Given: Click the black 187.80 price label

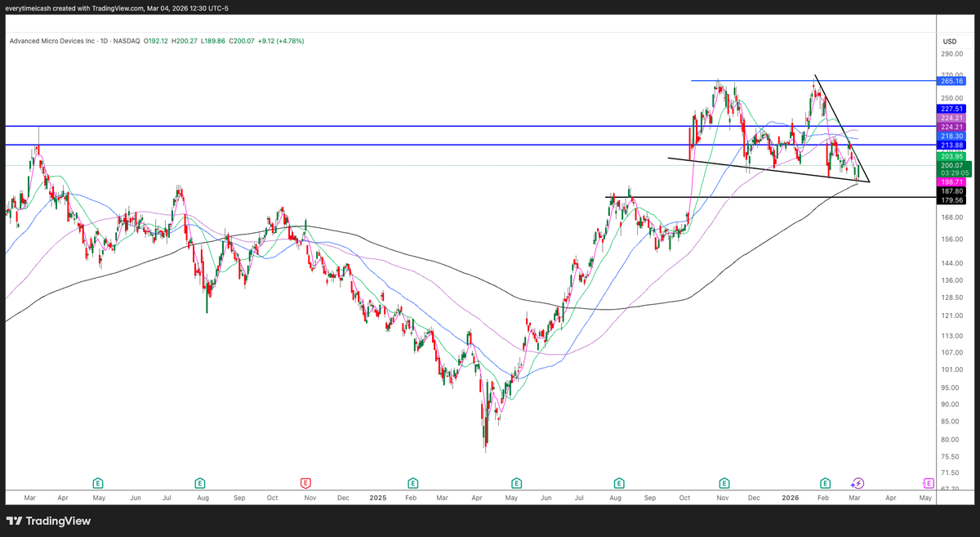Looking at the screenshot, I should [x=950, y=190].
